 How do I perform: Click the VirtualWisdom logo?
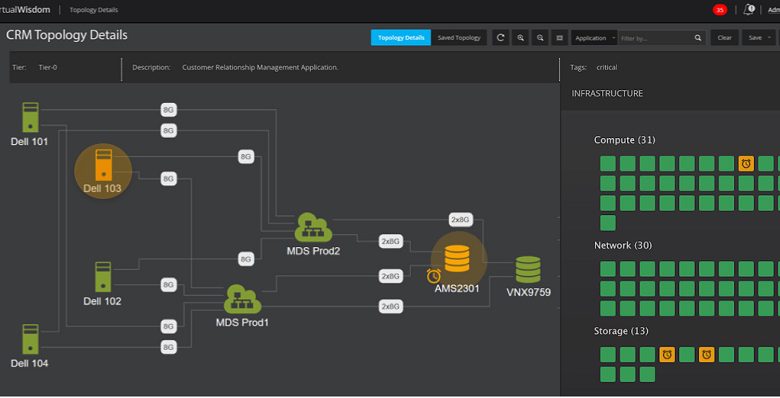pyautogui.click(x=25, y=9)
